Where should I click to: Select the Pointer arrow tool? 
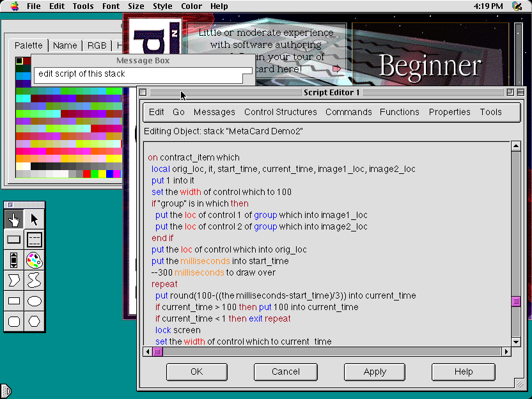pyautogui.click(x=35, y=219)
